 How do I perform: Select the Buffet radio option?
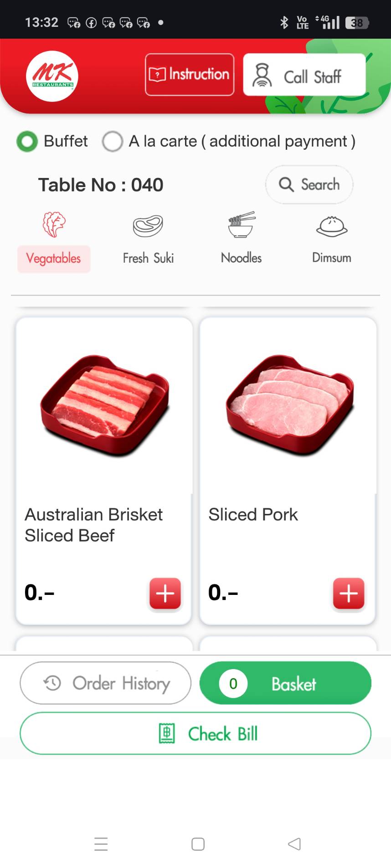[27, 142]
